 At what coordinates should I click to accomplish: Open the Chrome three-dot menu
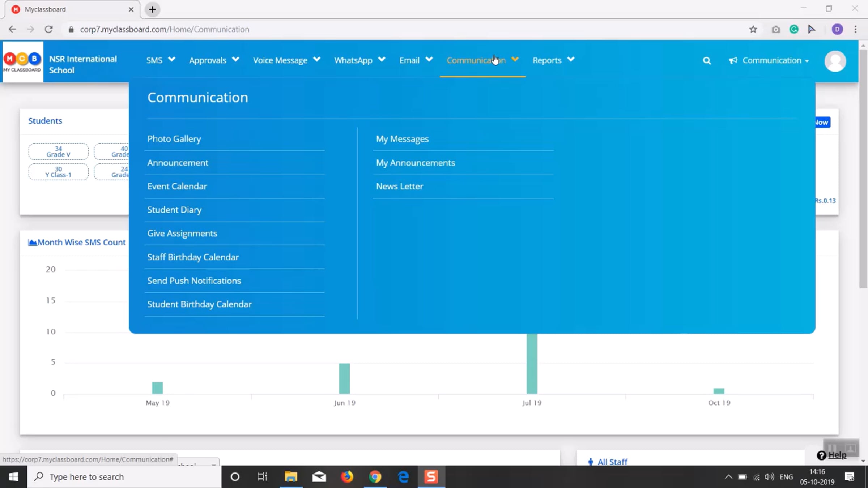pyautogui.click(x=856, y=29)
